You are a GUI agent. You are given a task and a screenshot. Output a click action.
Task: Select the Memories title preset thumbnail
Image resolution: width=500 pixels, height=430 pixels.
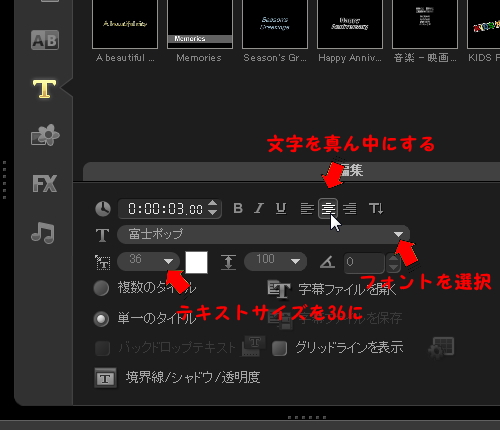[200, 24]
